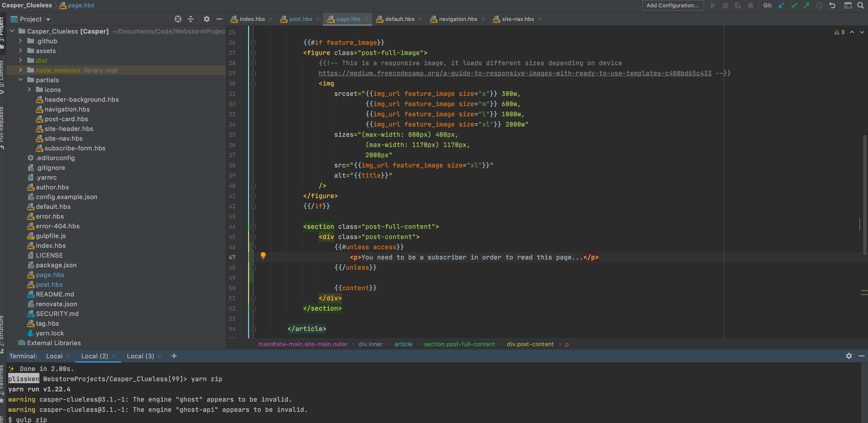Close the Local (2) terminal tab
Screen dimensions: 868x423
[x=114, y=356]
